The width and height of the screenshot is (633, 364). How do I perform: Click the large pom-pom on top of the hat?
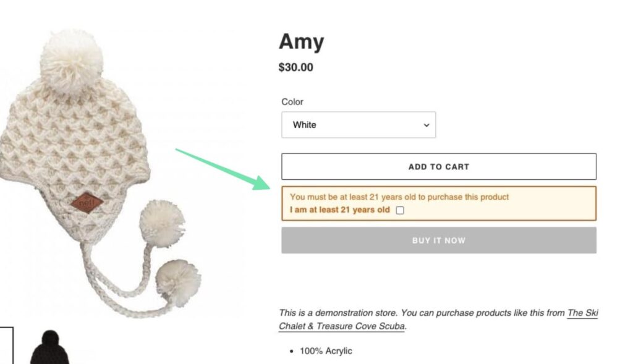[70, 53]
